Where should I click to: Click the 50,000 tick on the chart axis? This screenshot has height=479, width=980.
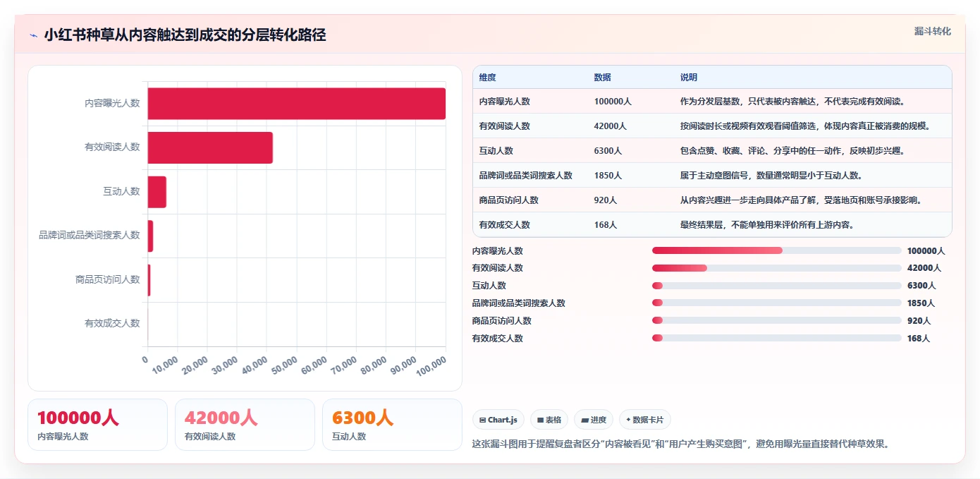[x=284, y=367]
